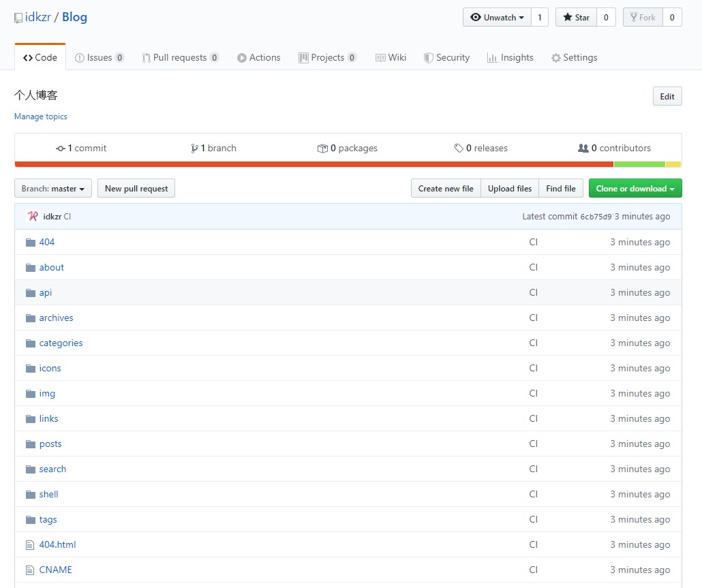Click the idkzr avatar in commit row

point(33,217)
